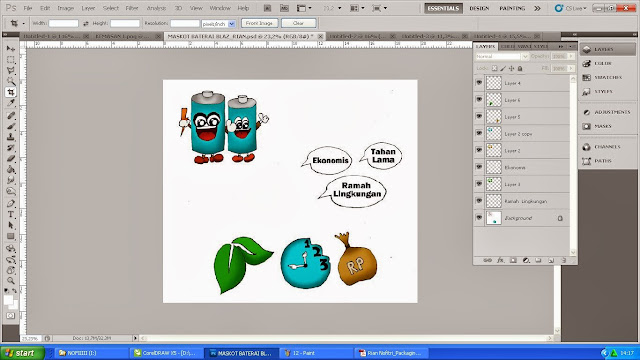The image size is (640, 360).
Task: Add a layer style via fx icon
Action: tap(500, 260)
